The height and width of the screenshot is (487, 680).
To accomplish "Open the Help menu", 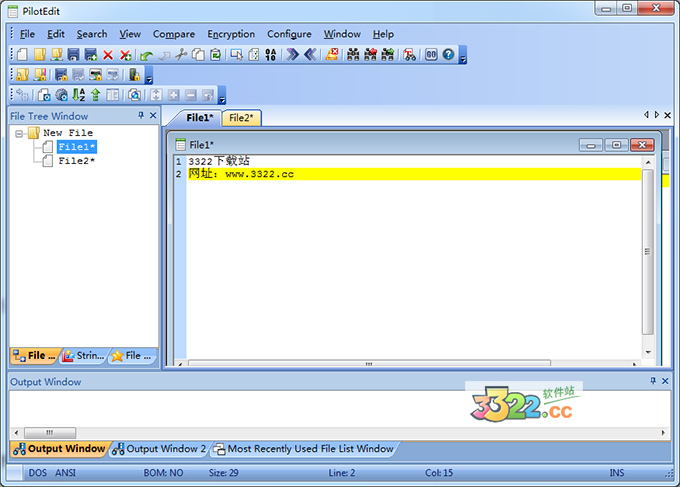I will [x=383, y=34].
